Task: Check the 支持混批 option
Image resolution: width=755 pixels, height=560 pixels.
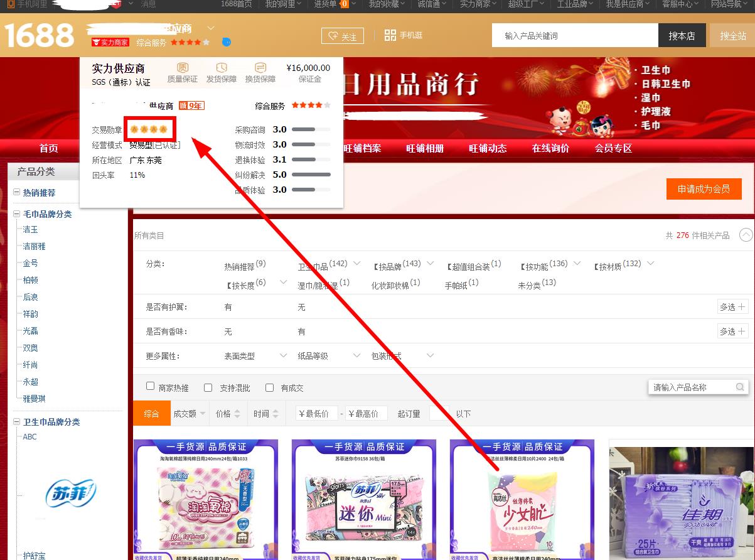Action: (208, 387)
